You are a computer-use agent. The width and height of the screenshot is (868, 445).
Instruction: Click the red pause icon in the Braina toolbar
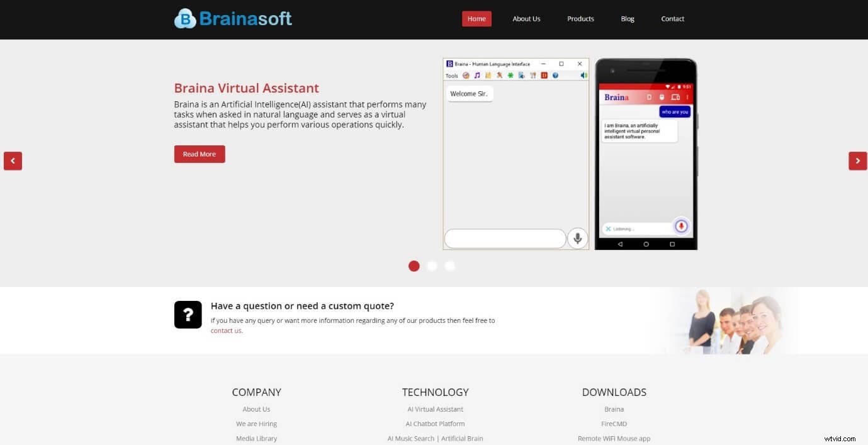pyautogui.click(x=544, y=75)
